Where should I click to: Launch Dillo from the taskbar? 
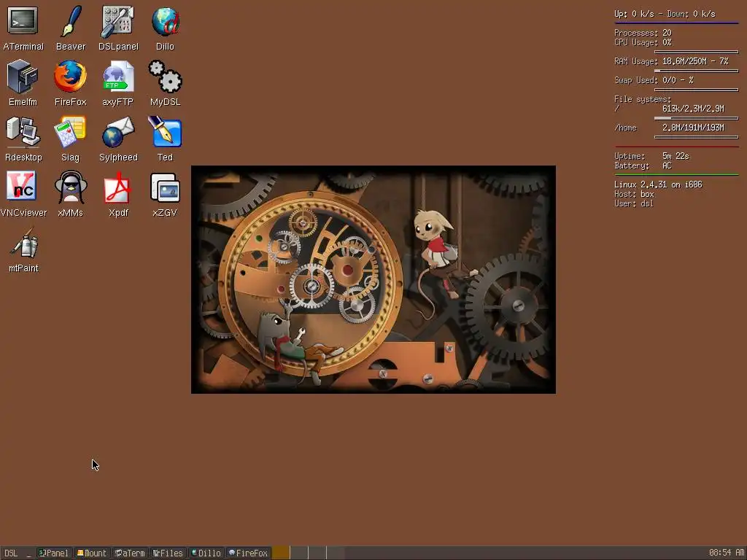tap(206, 553)
